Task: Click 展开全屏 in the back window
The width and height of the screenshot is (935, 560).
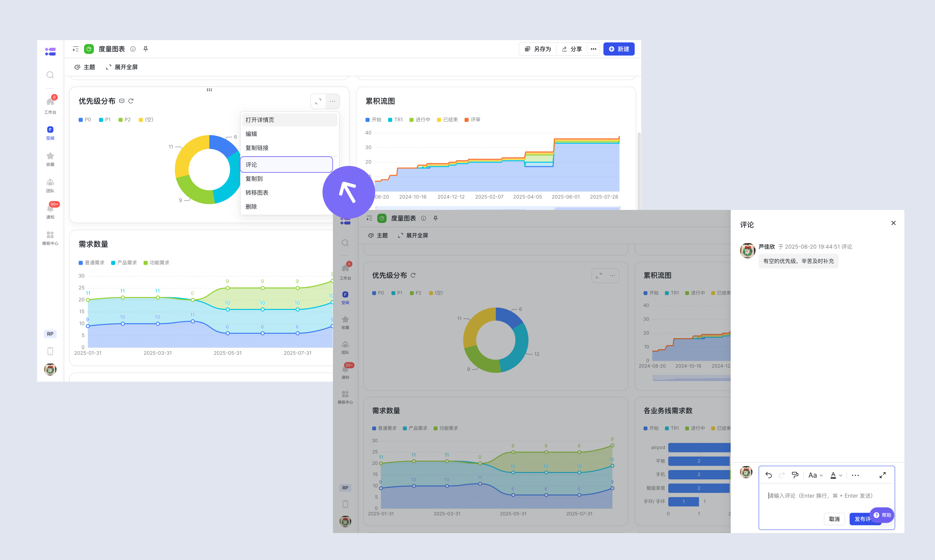Action: (x=122, y=67)
